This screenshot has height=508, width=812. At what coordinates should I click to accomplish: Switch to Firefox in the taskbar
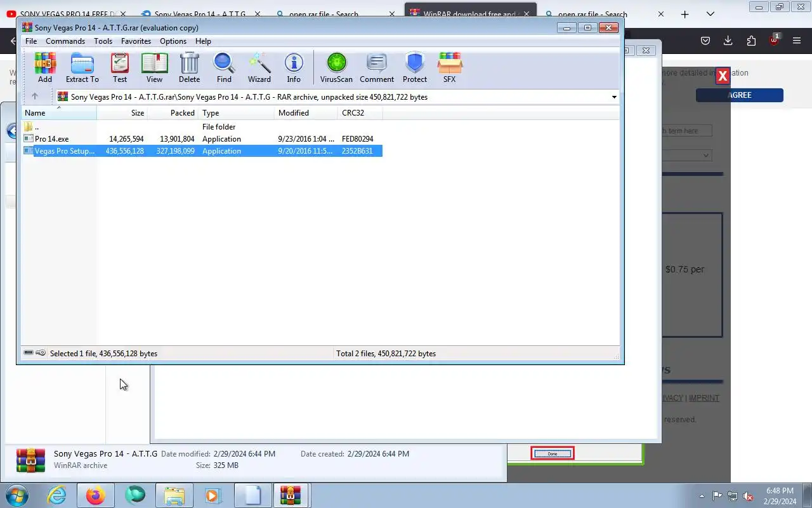click(96, 495)
